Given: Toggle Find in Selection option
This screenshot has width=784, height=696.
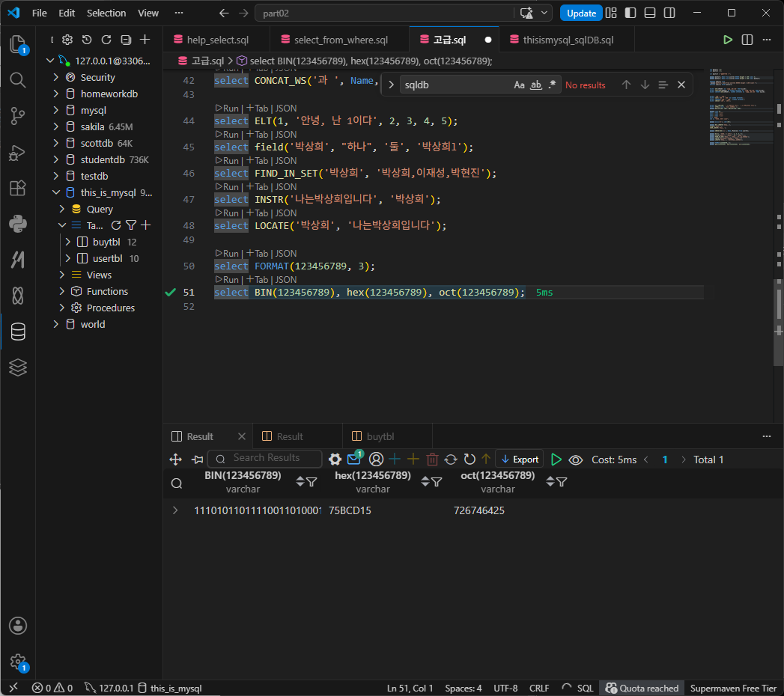Looking at the screenshot, I should click(663, 85).
